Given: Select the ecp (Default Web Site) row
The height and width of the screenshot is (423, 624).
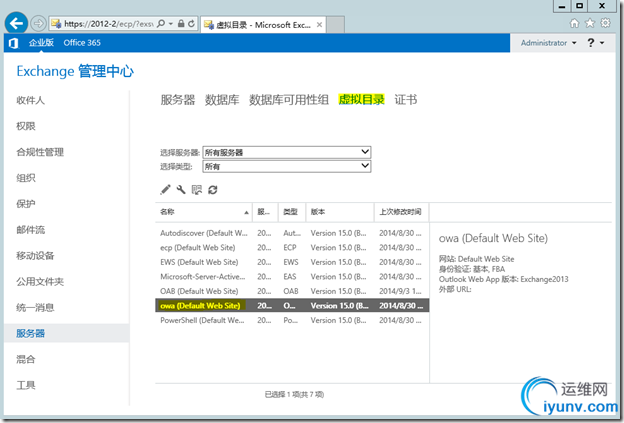Looking at the screenshot, I should (292, 248).
